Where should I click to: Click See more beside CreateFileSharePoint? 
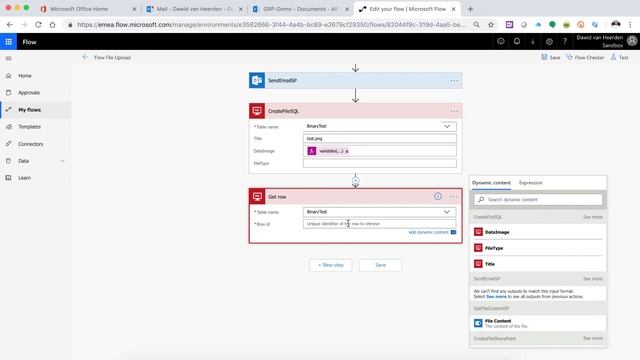tap(593, 338)
